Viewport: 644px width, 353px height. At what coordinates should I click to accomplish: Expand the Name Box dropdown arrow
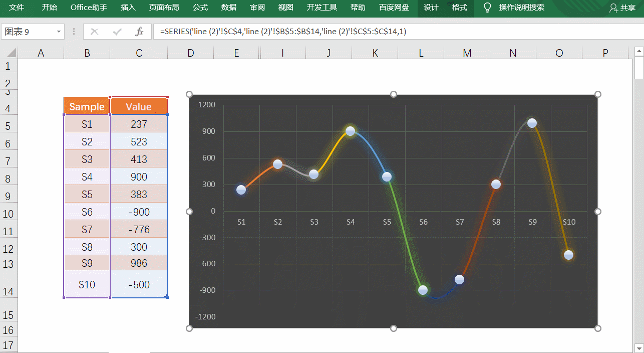59,32
